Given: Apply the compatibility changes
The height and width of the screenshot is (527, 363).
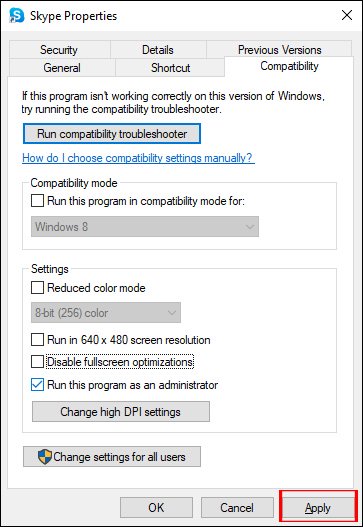Looking at the screenshot, I should [x=318, y=508].
